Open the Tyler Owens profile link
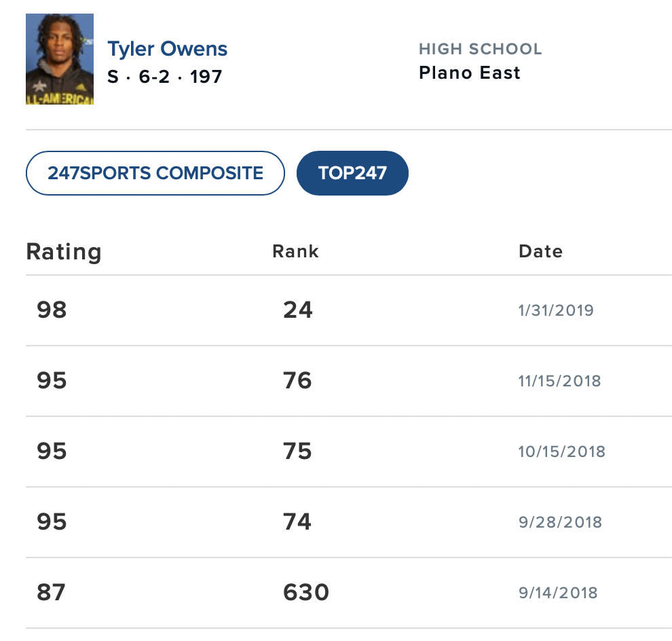 coord(167,49)
